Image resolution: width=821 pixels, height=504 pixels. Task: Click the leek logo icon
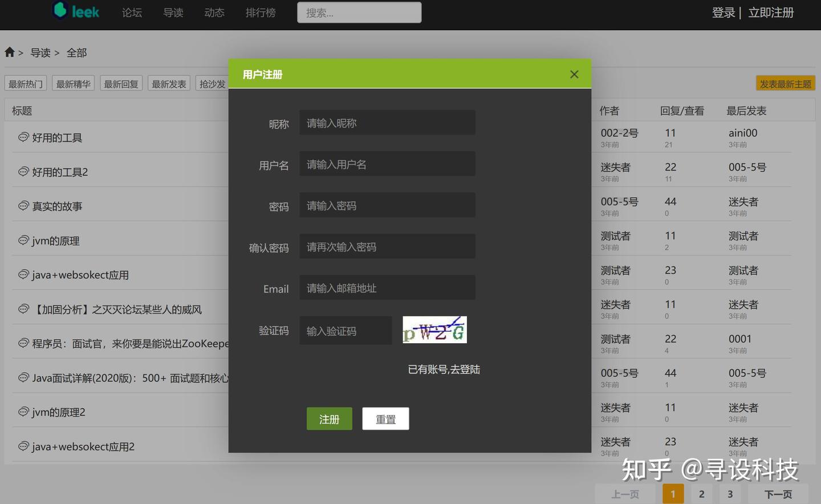(59, 11)
